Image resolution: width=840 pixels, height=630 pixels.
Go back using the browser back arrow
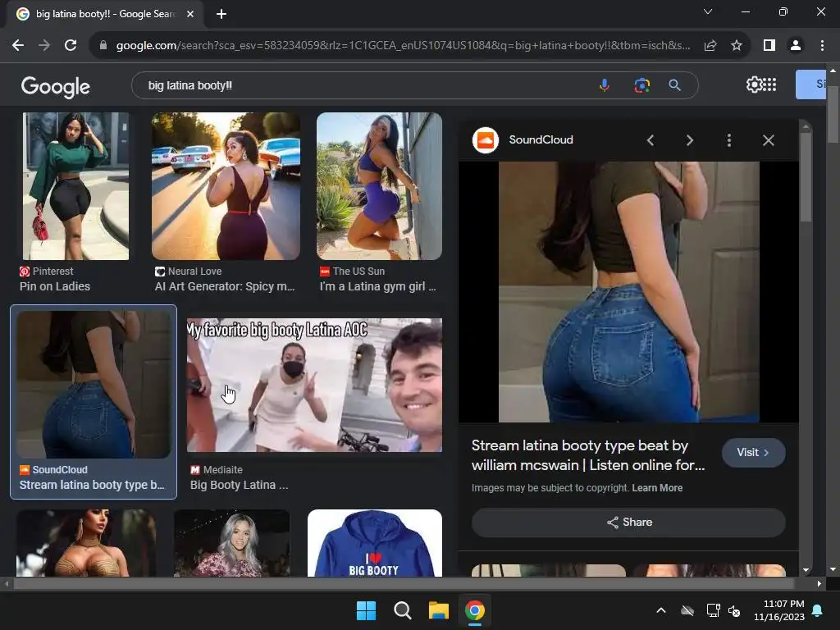pyautogui.click(x=18, y=46)
